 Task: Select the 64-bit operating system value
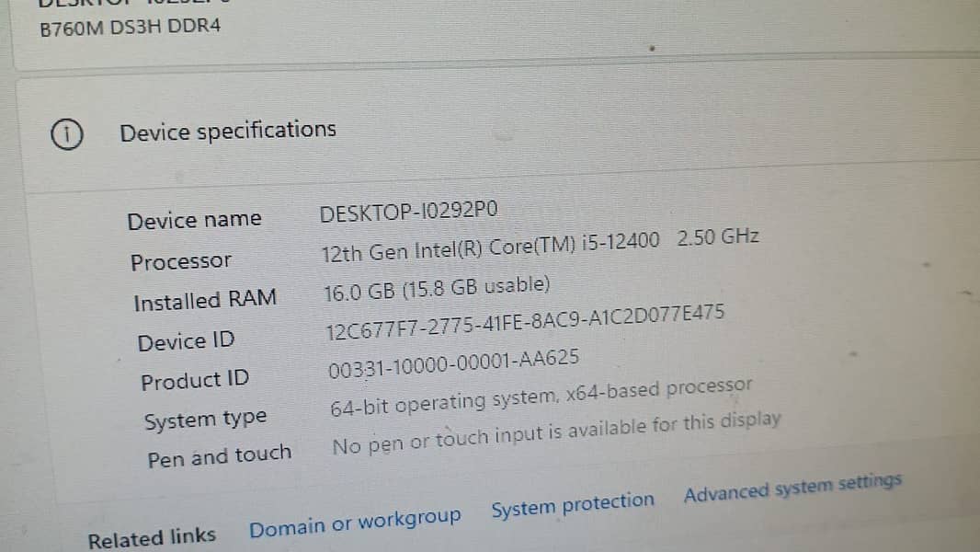541,397
